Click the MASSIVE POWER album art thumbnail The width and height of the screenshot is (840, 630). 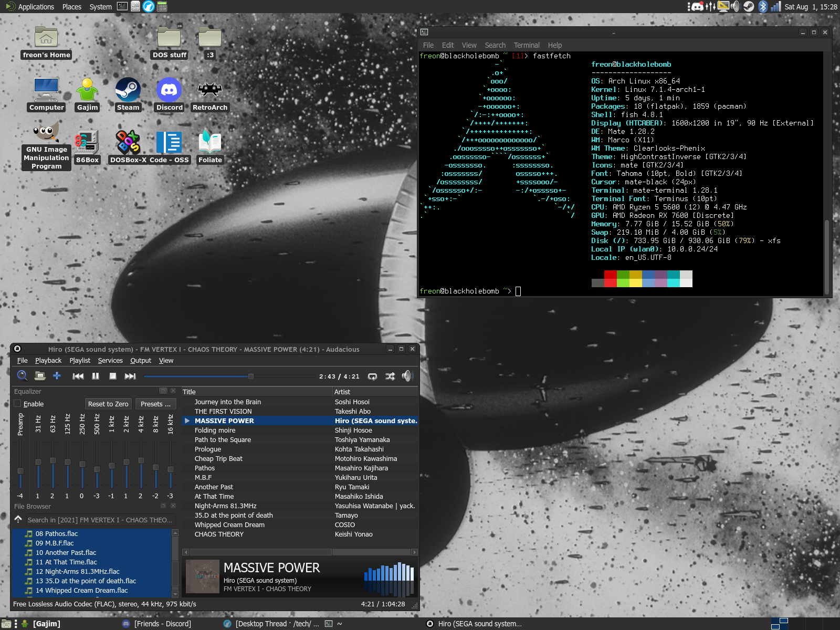[x=203, y=576]
